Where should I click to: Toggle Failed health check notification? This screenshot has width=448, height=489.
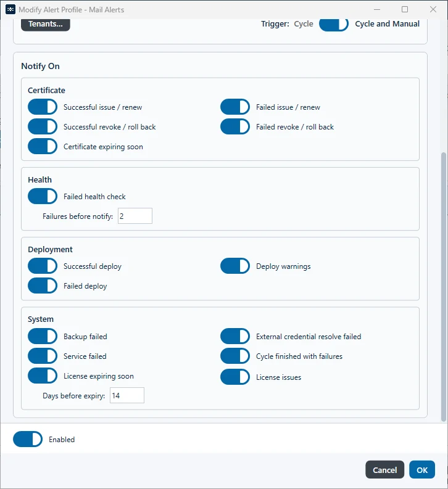click(x=43, y=196)
